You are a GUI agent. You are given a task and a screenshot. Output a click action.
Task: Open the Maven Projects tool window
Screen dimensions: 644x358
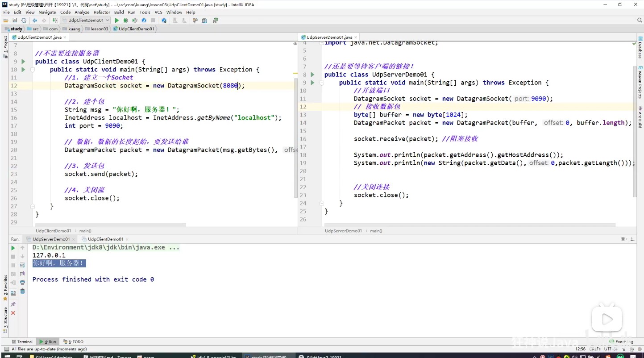pos(640,82)
